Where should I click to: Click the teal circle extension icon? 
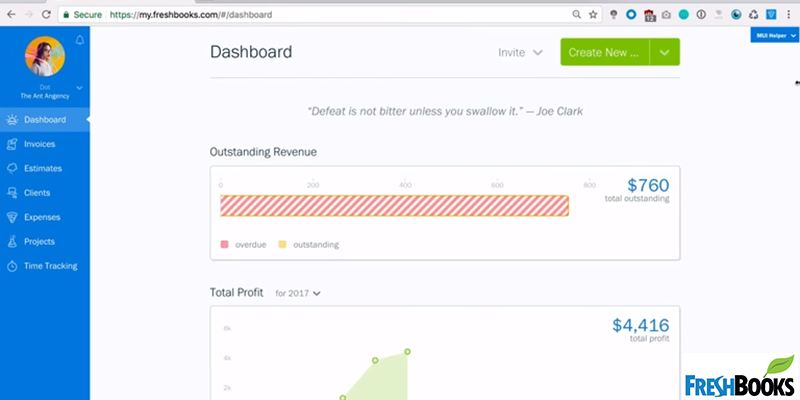(x=684, y=15)
